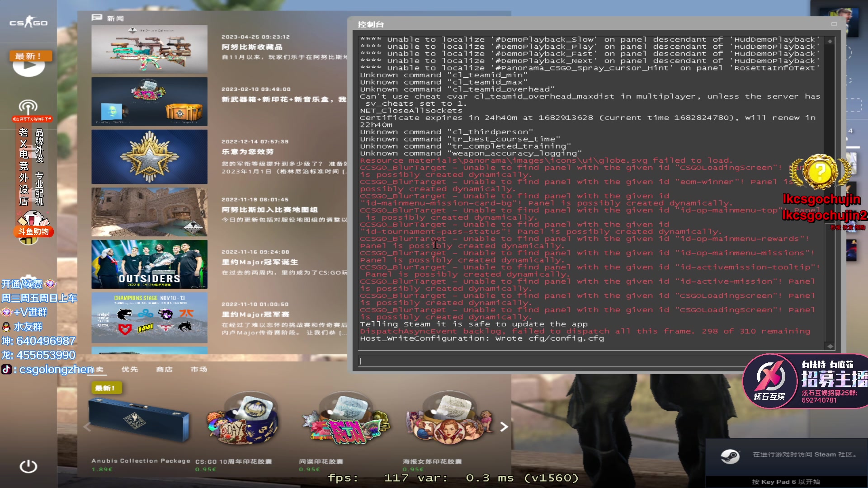Open news headline 里约Major冠军诞生
868x488 pixels.
259,262
